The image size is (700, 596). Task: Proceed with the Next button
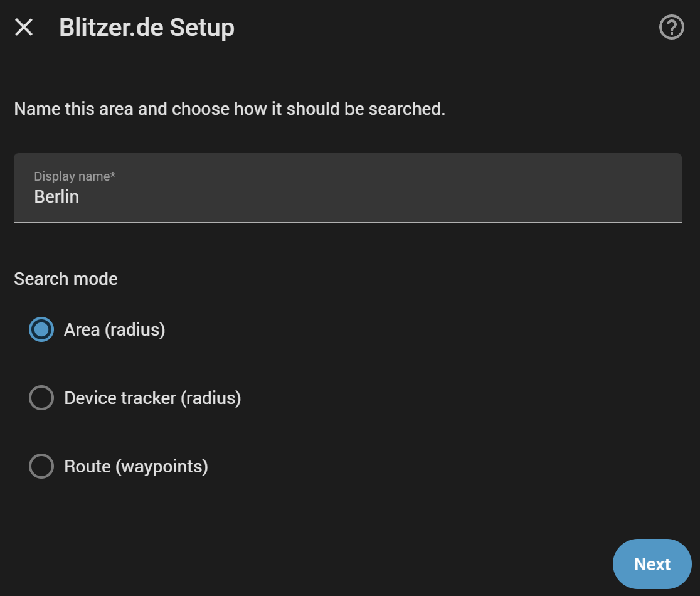pos(652,564)
